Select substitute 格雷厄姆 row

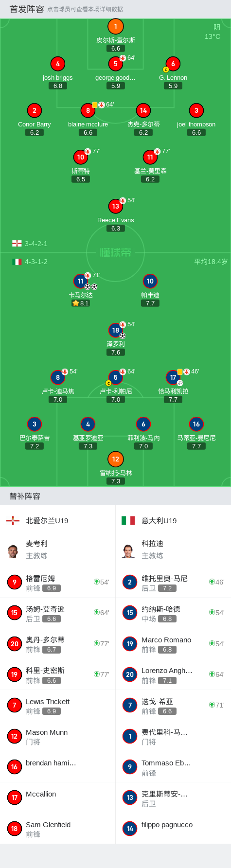(x=58, y=582)
